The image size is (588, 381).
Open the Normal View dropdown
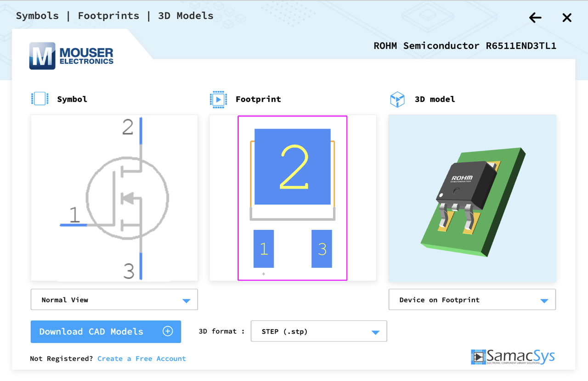114,300
